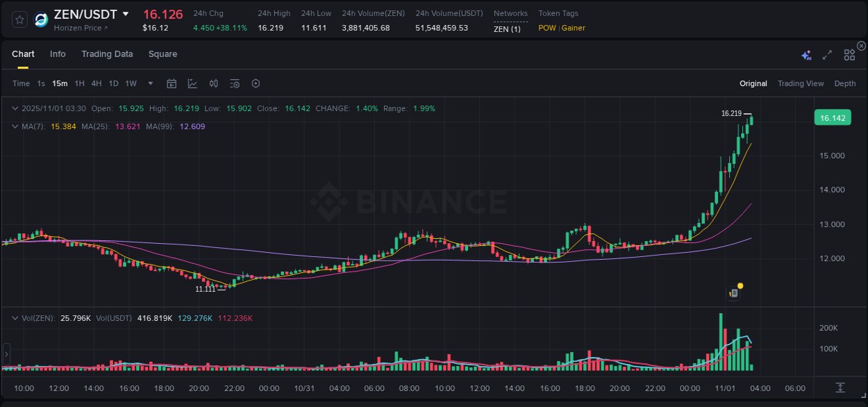868x407 pixels.
Task: Click the Gainer token tag
Action: pos(574,28)
